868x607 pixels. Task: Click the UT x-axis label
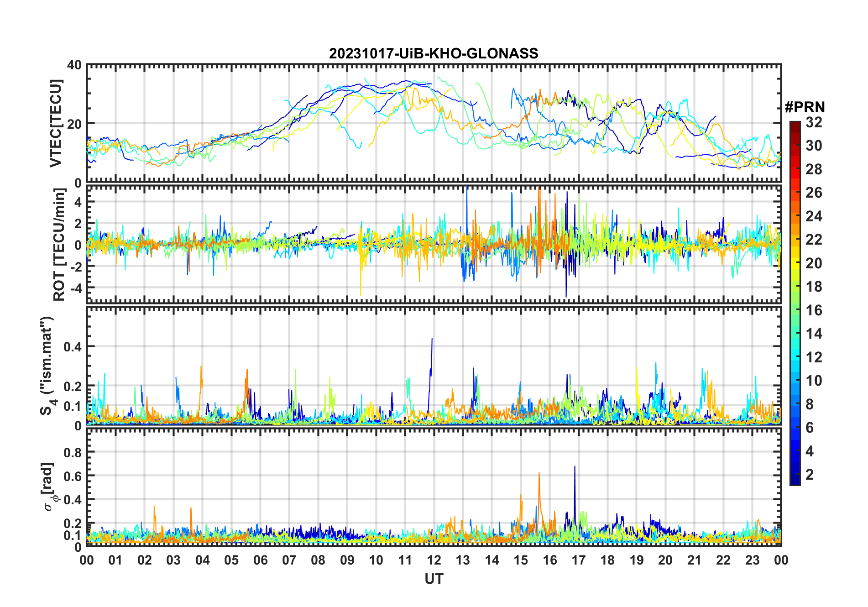tap(434, 579)
